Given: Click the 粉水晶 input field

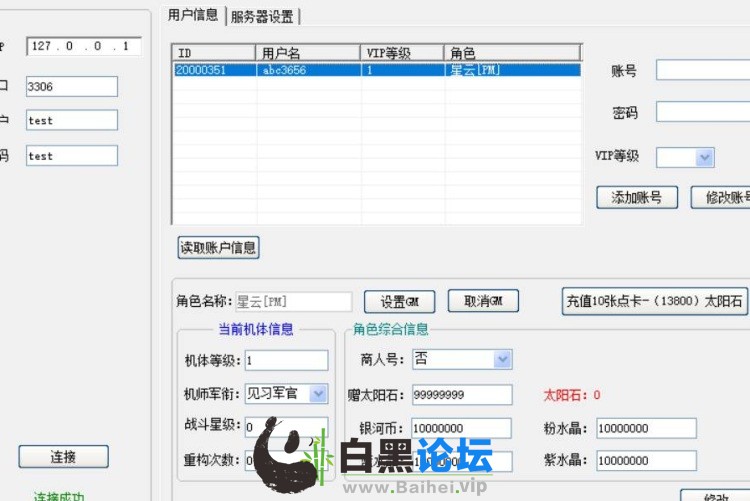Looking at the screenshot, I should click(x=646, y=429).
